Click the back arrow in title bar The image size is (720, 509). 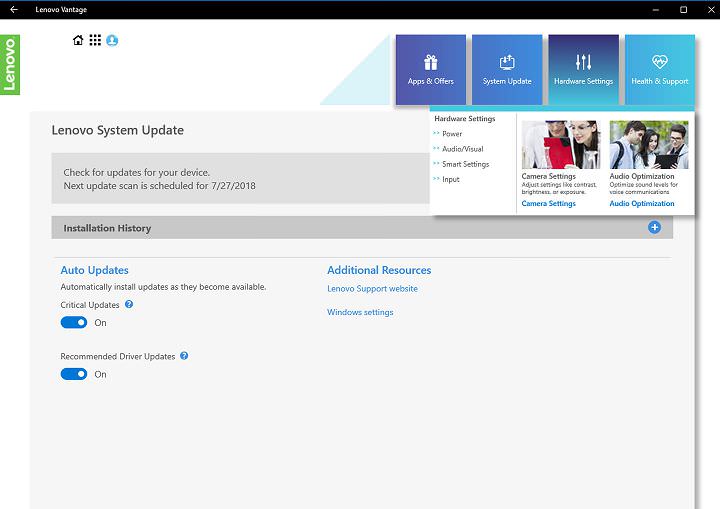pyautogui.click(x=14, y=9)
